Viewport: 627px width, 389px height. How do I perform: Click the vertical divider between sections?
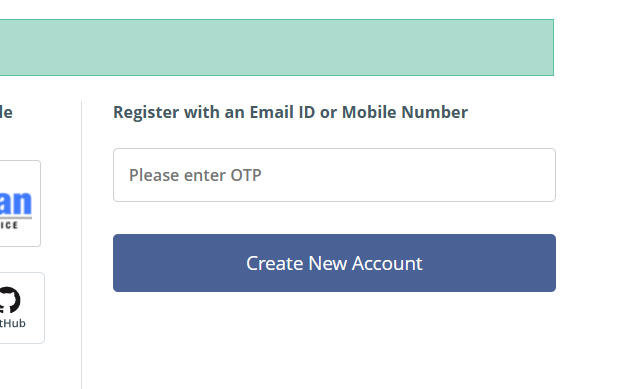coord(82,245)
